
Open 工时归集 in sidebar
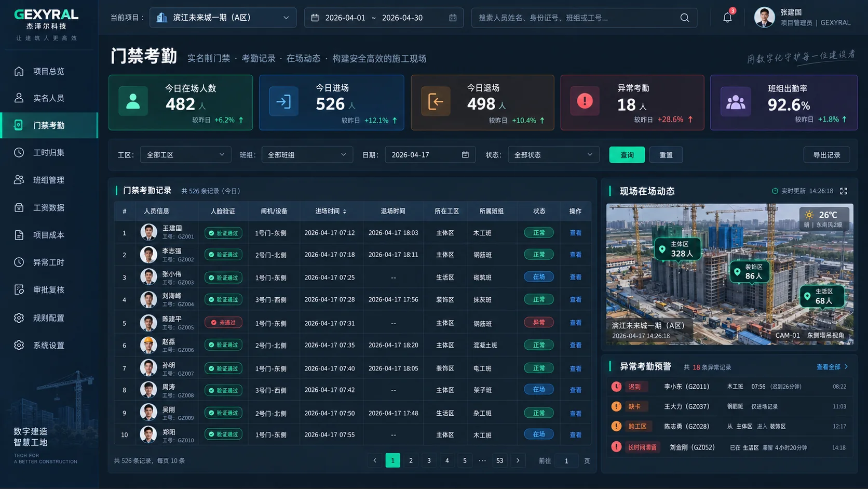(49, 153)
